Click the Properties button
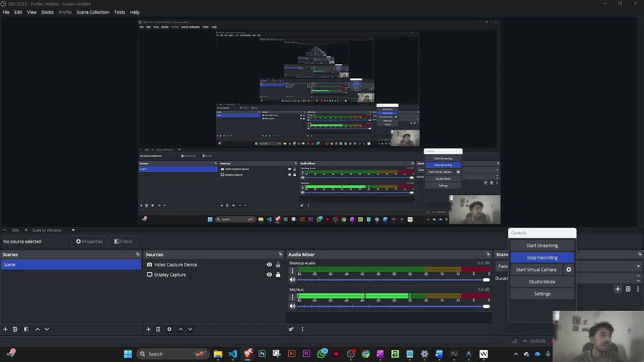The image size is (644, 362). coord(90,241)
